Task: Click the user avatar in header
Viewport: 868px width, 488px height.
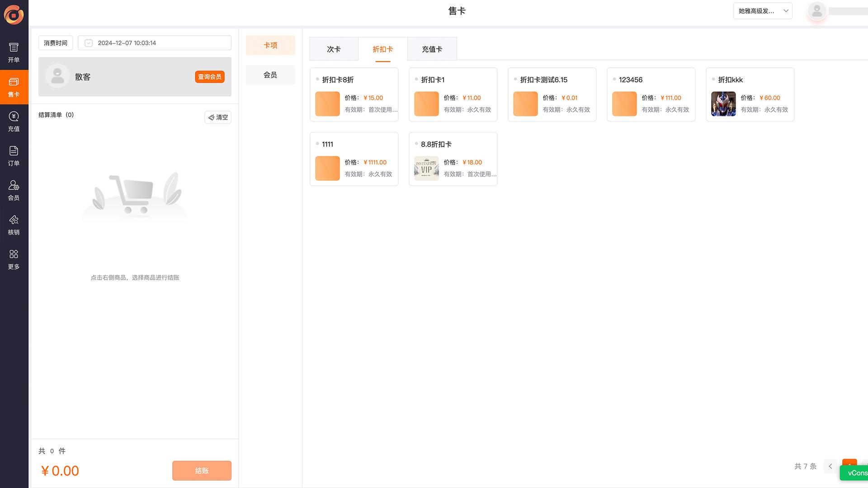Action: coord(816,11)
